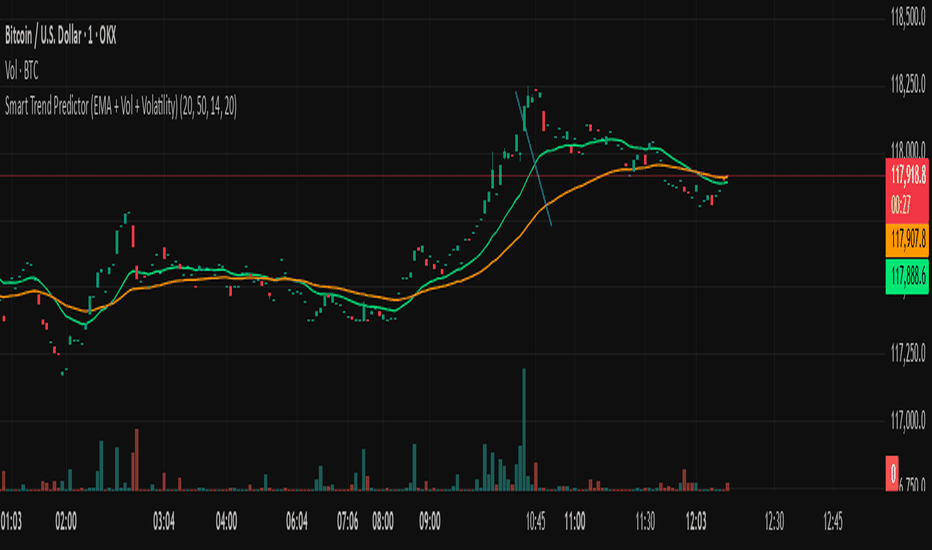Click the 12:03 time axis label

(695, 522)
